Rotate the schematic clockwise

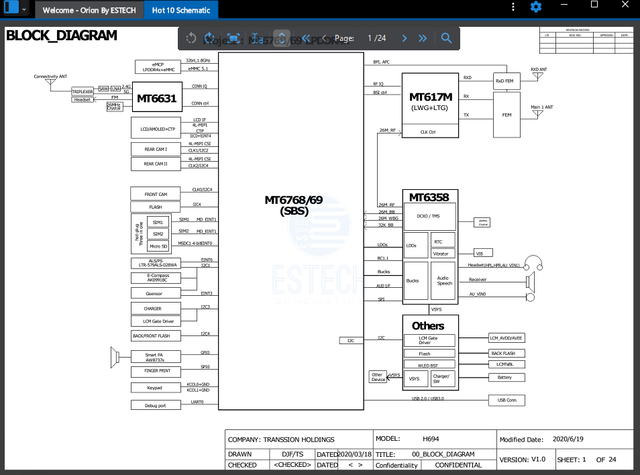coord(210,38)
